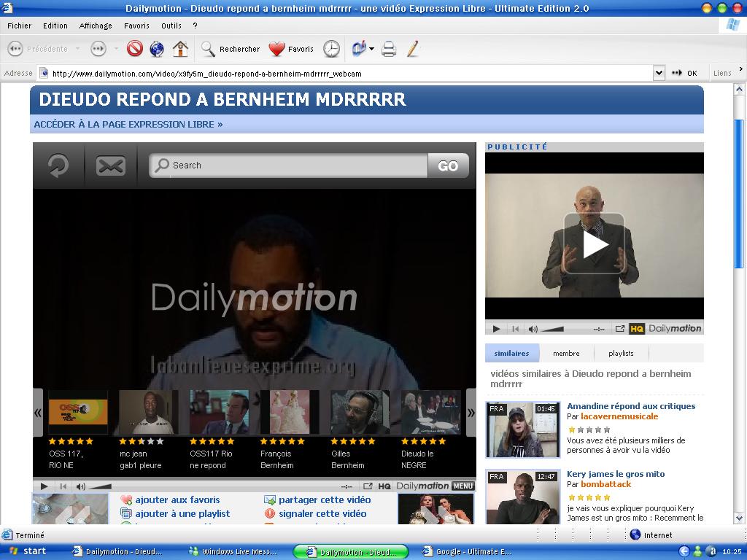Click the envelope share icon in player
The image size is (747, 560).
point(111,166)
